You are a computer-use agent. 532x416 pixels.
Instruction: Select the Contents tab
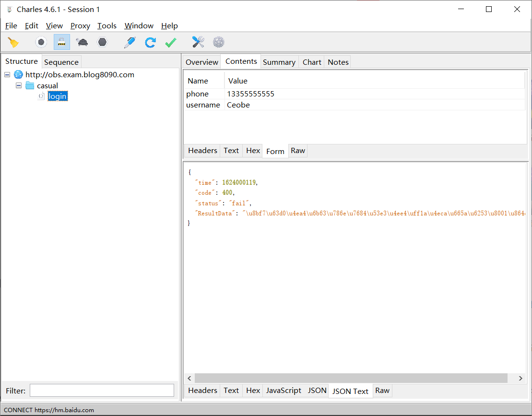[241, 61]
